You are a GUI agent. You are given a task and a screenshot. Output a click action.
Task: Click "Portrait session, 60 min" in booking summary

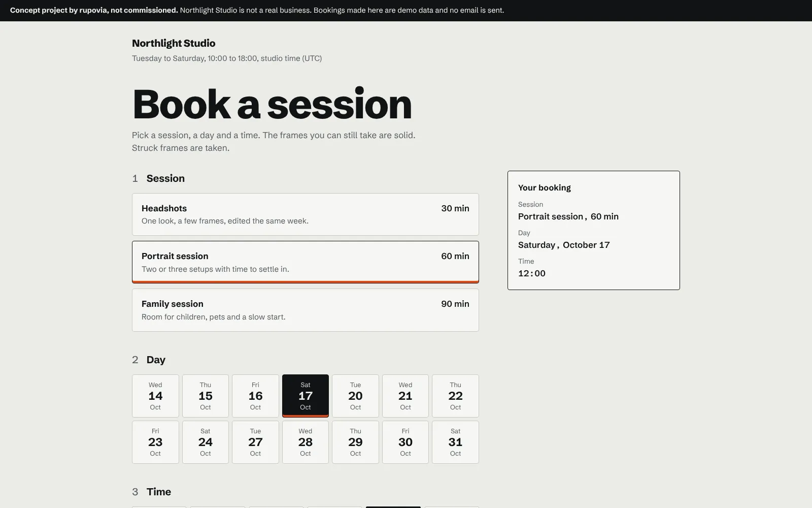568,216
